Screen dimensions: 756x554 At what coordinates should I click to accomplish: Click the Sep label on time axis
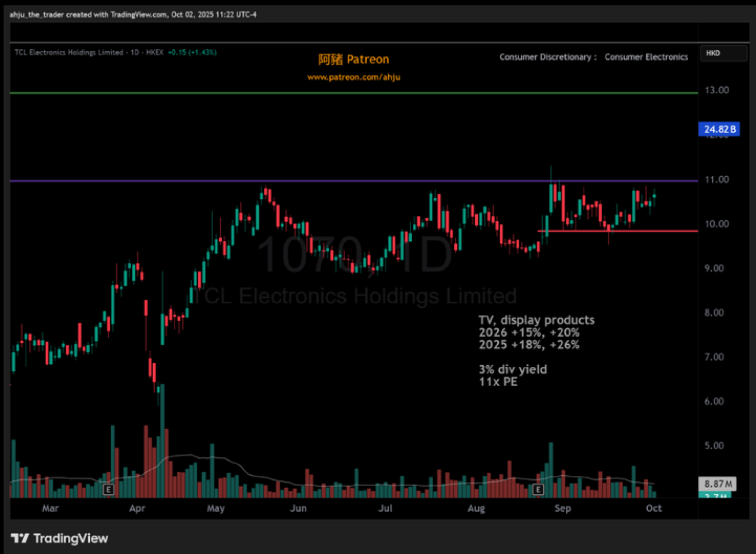click(563, 508)
